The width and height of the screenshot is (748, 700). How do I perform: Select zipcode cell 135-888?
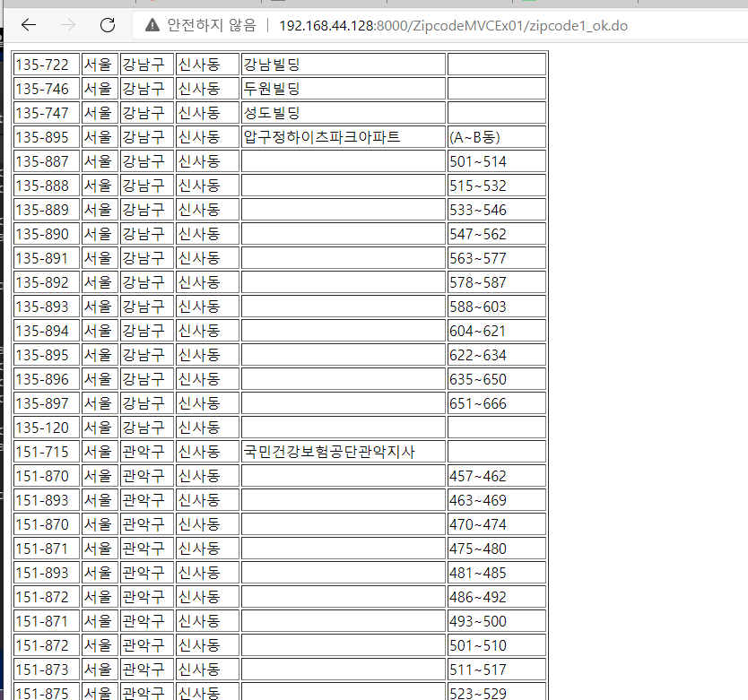tap(47, 186)
